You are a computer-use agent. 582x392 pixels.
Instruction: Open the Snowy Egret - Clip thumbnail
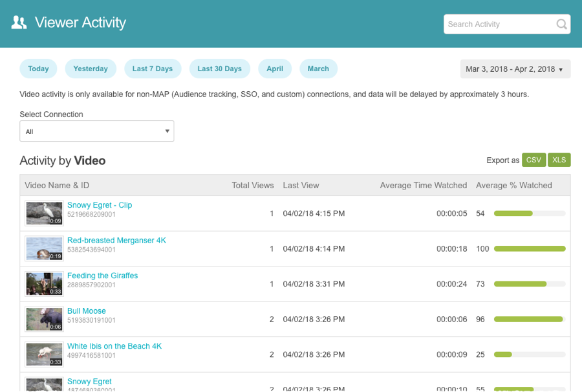click(44, 213)
